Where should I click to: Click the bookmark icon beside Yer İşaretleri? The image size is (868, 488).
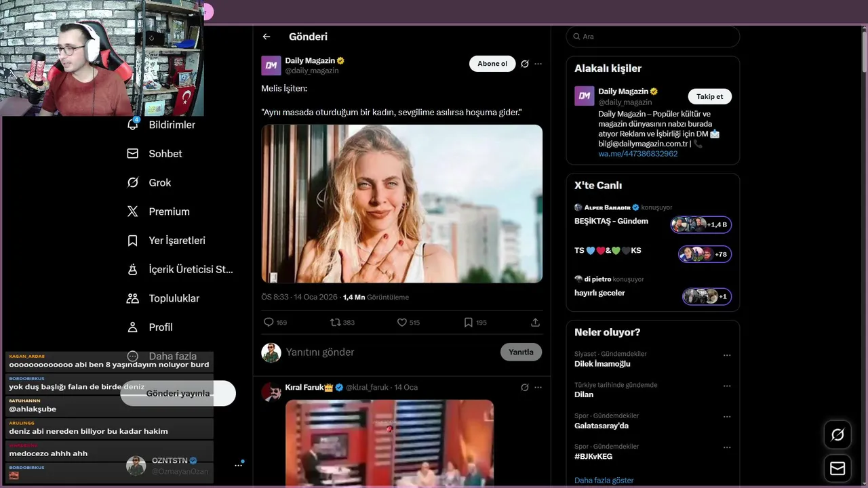[x=133, y=241]
